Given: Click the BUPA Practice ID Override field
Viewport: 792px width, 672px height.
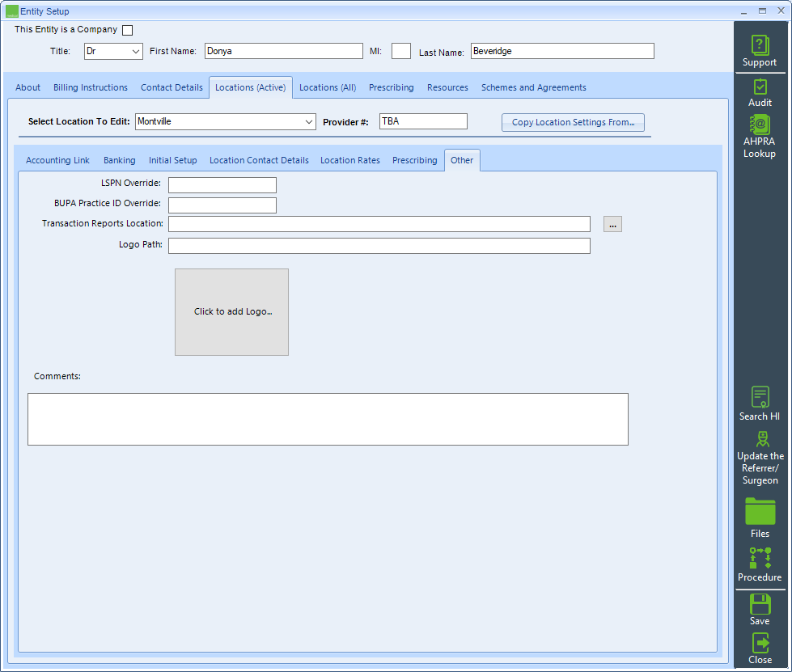Looking at the screenshot, I should 222,205.
